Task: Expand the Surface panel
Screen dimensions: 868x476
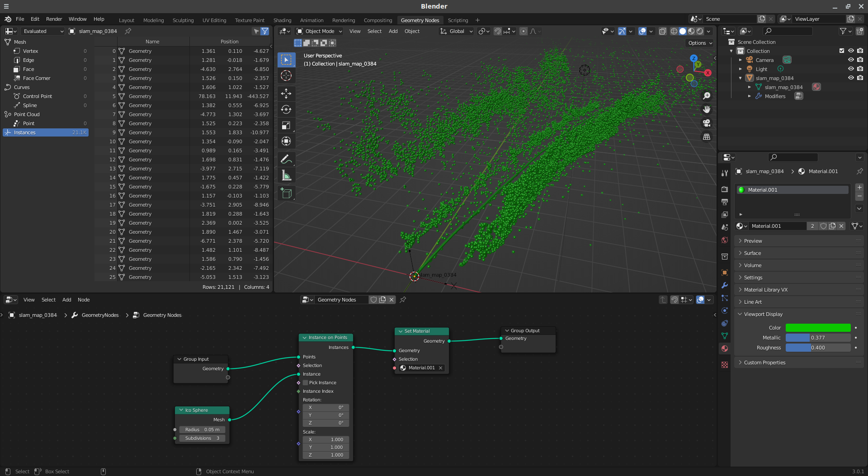Action: 799,253
